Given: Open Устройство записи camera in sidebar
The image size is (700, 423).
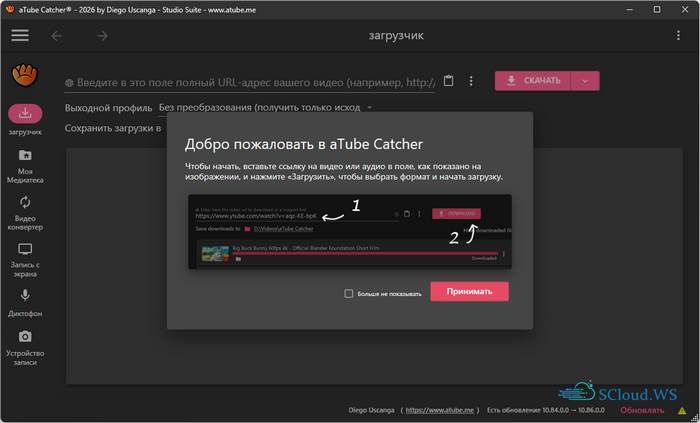Looking at the screenshot, I should tap(25, 347).
